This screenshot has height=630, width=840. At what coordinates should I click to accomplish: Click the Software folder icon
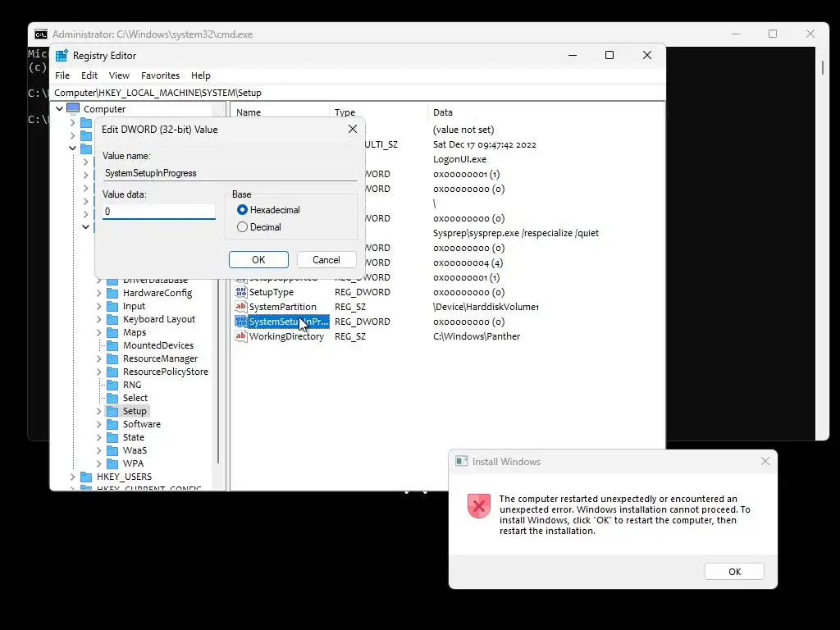pyautogui.click(x=112, y=424)
